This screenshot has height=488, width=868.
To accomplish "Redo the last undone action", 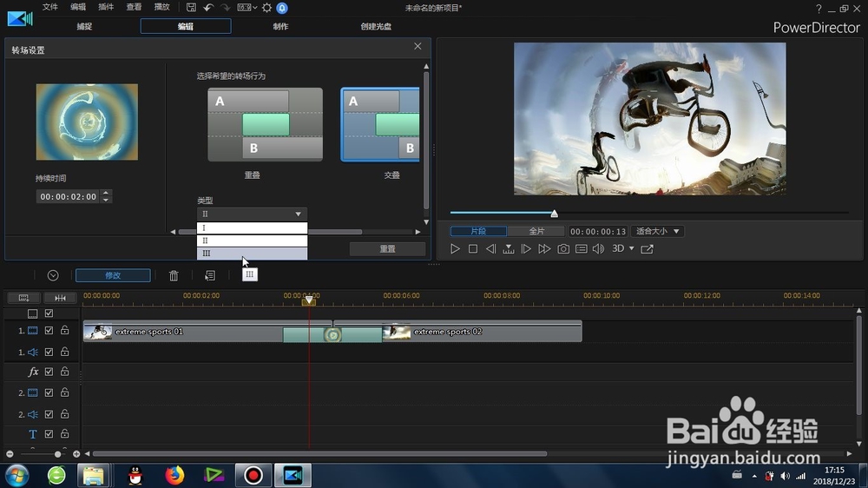I will pyautogui.click(x=226, y=7).
